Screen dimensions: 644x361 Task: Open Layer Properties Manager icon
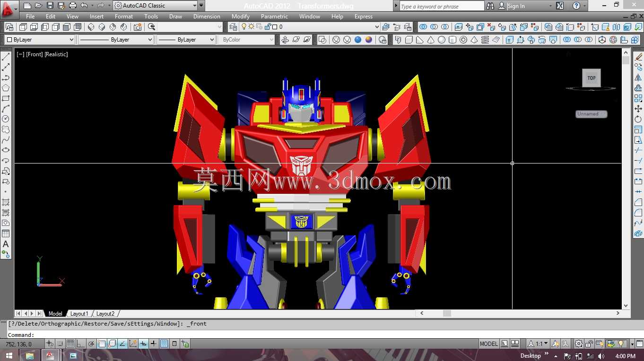coord(233,27)
